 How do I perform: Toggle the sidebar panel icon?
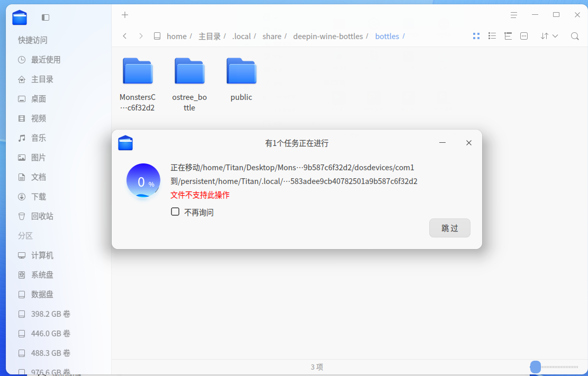pyautogui.click(x=46, y=17)
